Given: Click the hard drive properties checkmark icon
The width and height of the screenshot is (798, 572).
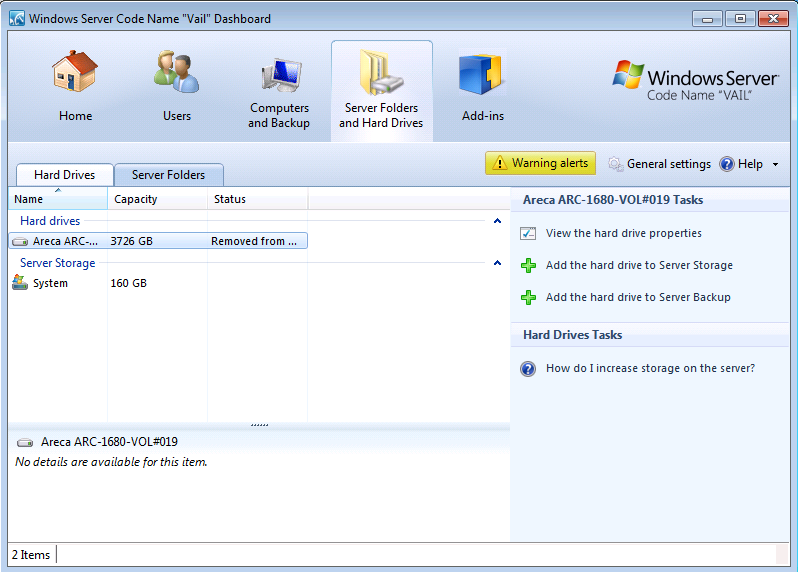Looking at the screenshot, I should coord(528,234).
